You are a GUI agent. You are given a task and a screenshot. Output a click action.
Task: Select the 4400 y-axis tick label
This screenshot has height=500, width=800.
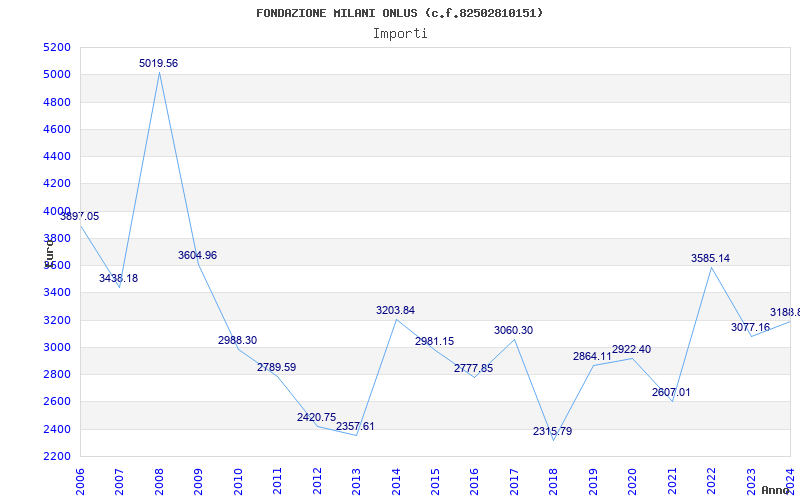57,157
